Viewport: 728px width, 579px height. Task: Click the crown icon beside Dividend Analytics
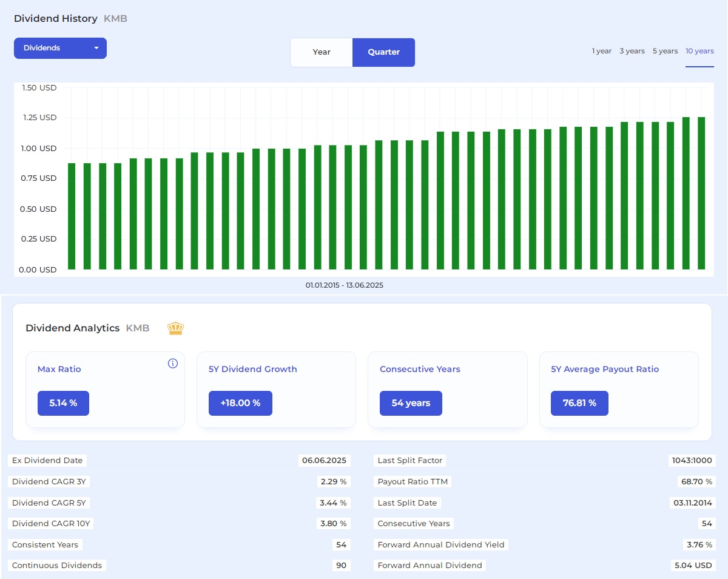click(176, 328)
